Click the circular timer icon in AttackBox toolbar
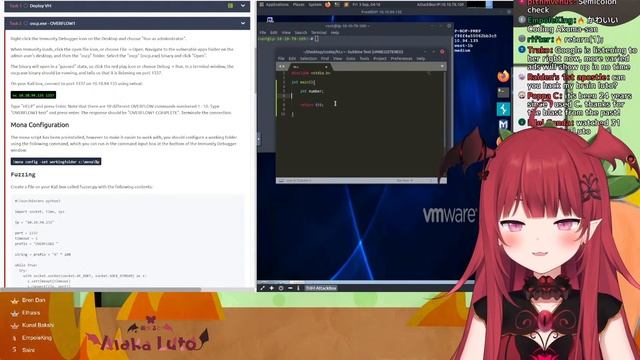 pos(281,288)
